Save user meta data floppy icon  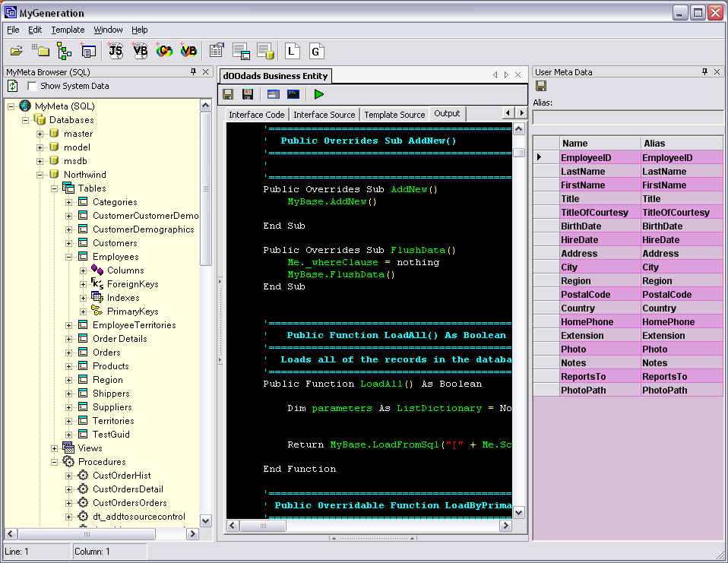(541, 86)
